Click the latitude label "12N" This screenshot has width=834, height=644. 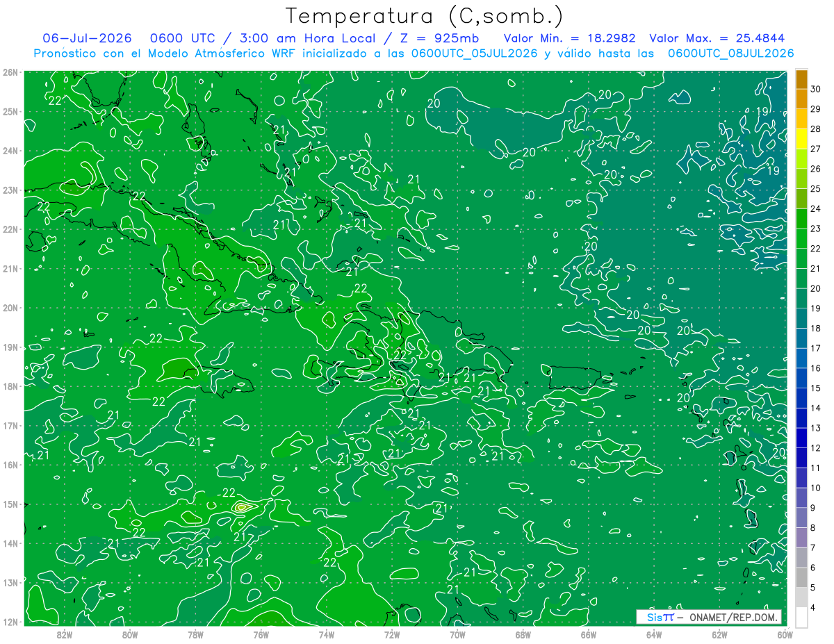pyautogui.click(x=10, y=622)
